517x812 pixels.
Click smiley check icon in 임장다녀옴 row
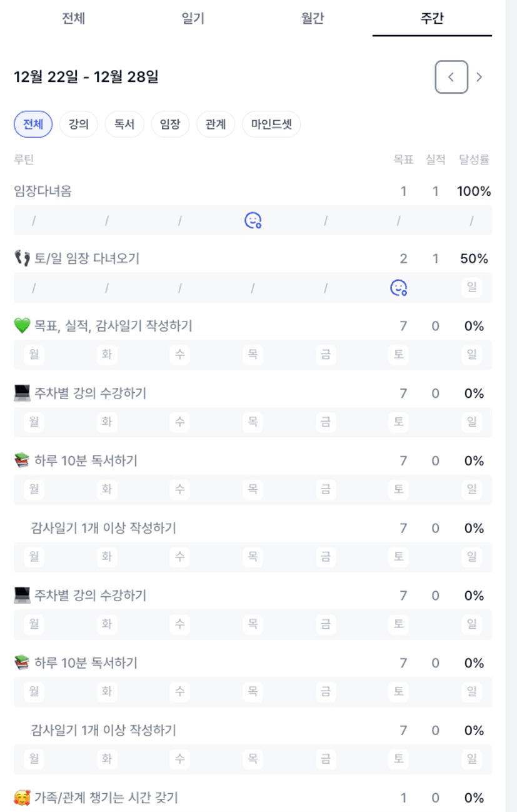click(x=253, y=220)
